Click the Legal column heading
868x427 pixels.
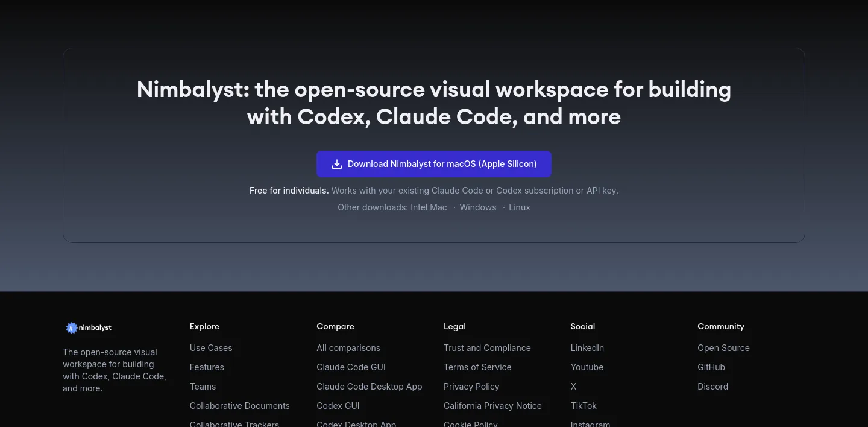click(x=454, y=326)
